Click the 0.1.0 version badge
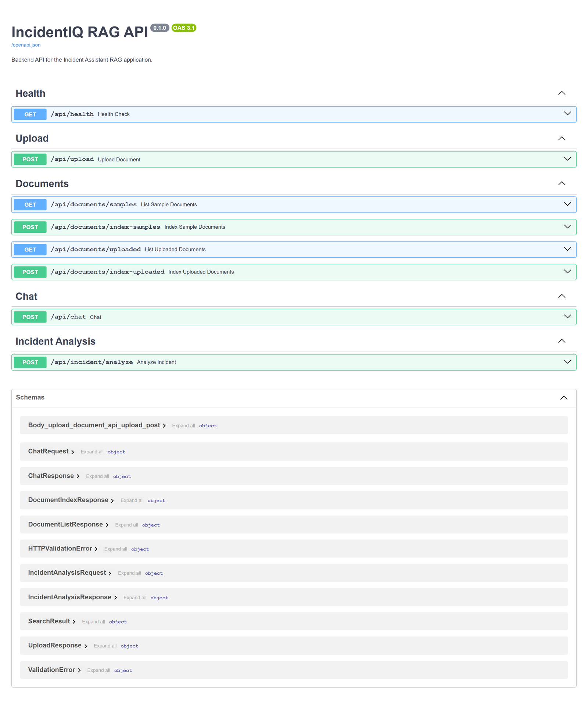Screen dimensions: 588x703 (x=159, y=28)
